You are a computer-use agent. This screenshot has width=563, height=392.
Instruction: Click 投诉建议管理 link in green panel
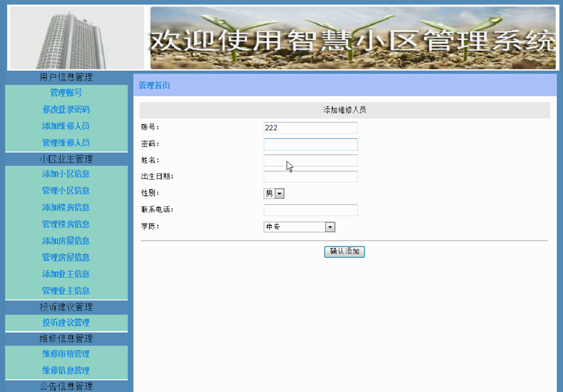[66, 322]
